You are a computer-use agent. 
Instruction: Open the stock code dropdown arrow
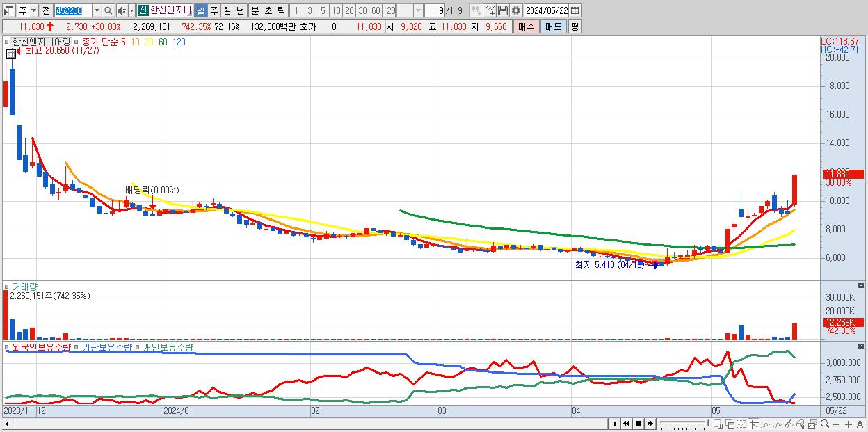tap(97, 10)
